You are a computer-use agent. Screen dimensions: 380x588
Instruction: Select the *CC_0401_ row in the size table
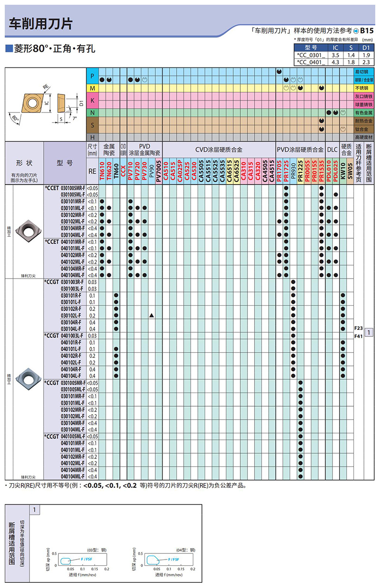point(334,62)
